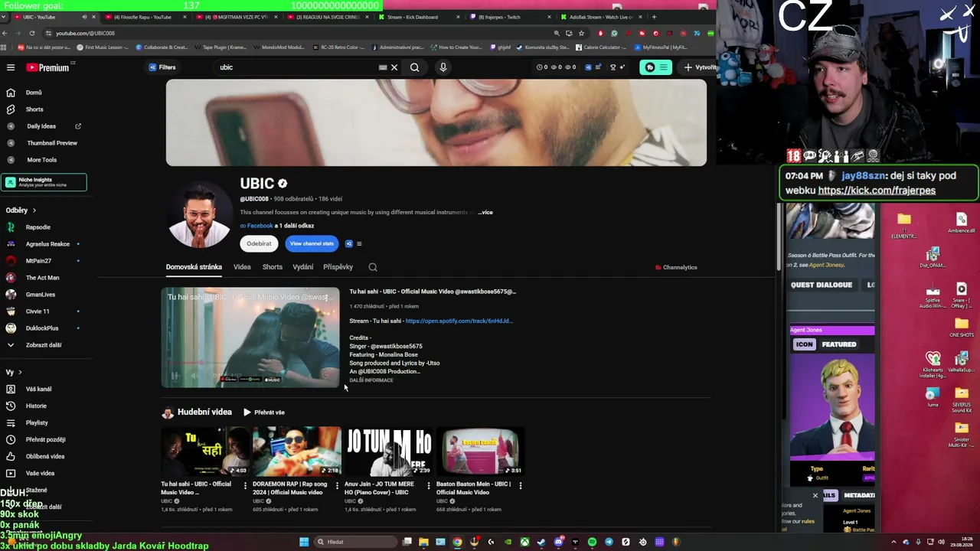
Task: Switch to the channel Shorts tab
Action: click(x=272, y=267)
